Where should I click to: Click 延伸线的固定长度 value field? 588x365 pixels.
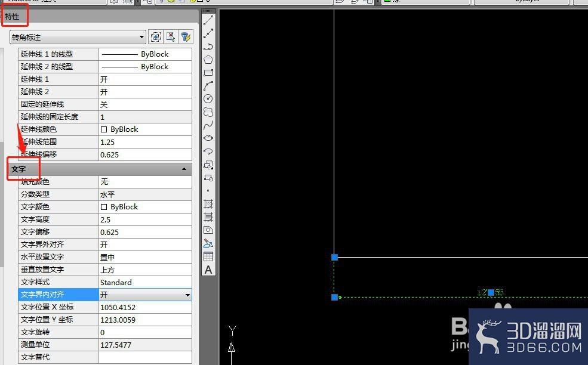click(x=145, y=117)
